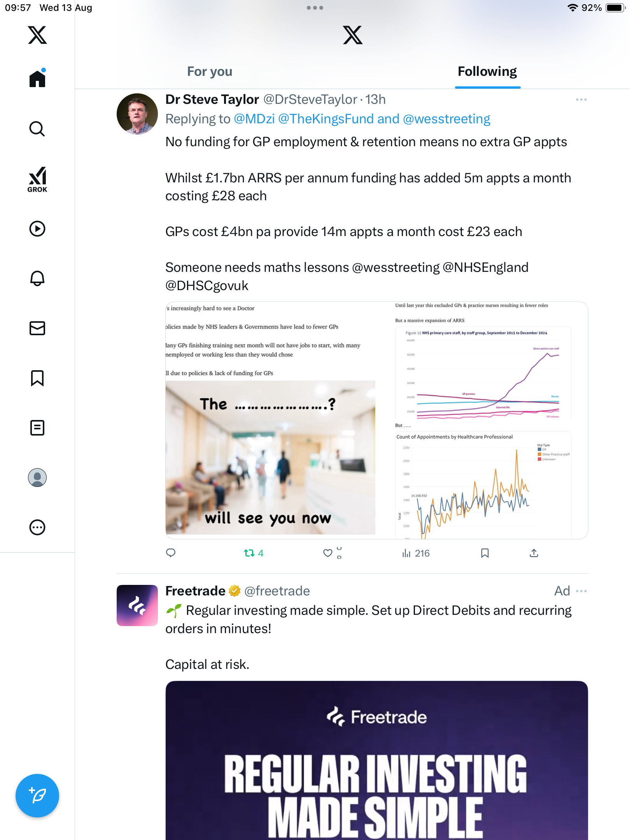This screenshot has height=840, width=630.
Task: Open the video play tab in sidebar
Action: (37, 229)
